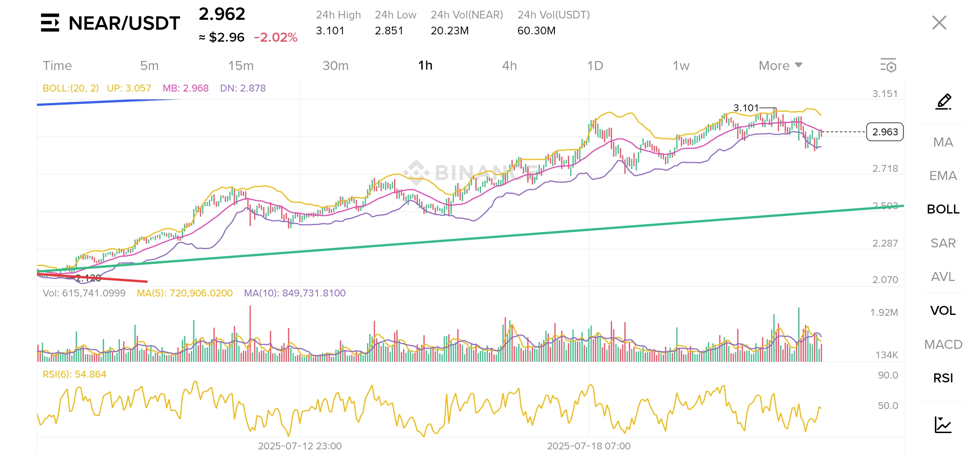Screen dimensions: 980x464
Task: Show the MACD sub-chart
Action: point(943,345)
